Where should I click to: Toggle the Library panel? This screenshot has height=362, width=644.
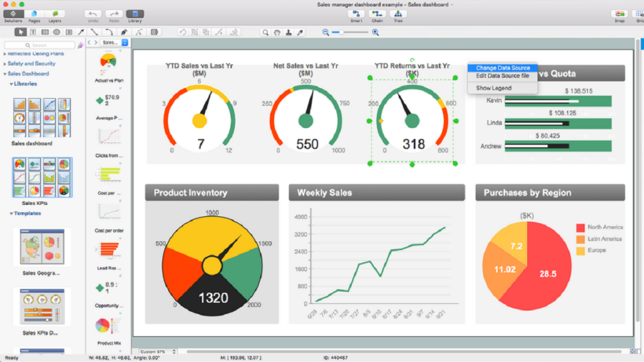[134, 14]
